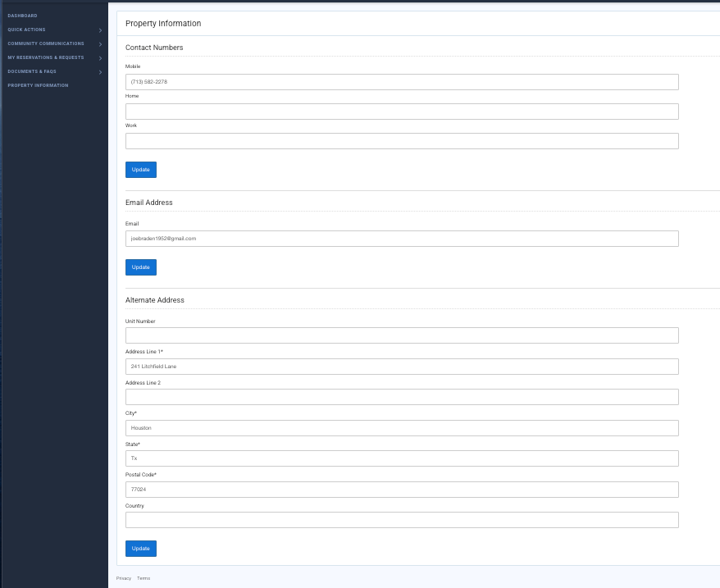720x588 pixels.
Task: Click the Email address input field
Action: click(402, 239)
